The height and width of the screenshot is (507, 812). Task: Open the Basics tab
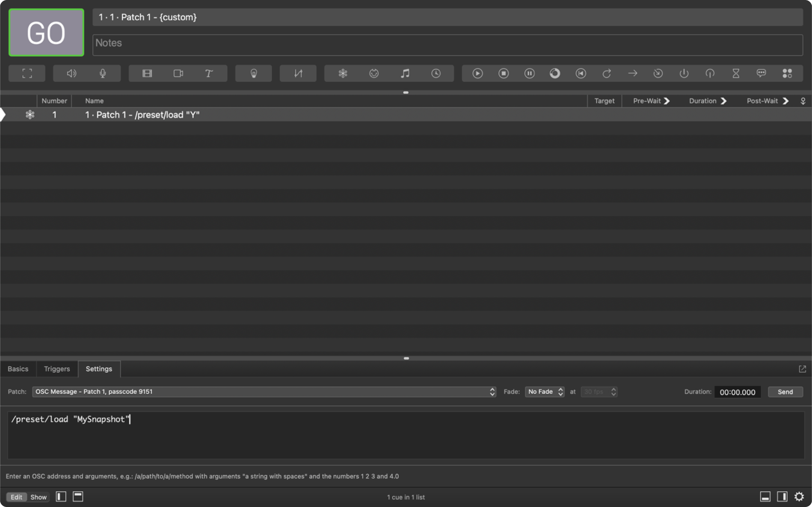pos(18,369)
